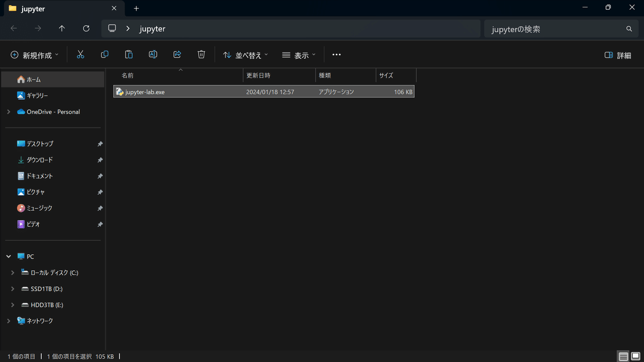The image size is (644, 362).
Task: Switch to details view icon in status bar
Action: (623, 356)
